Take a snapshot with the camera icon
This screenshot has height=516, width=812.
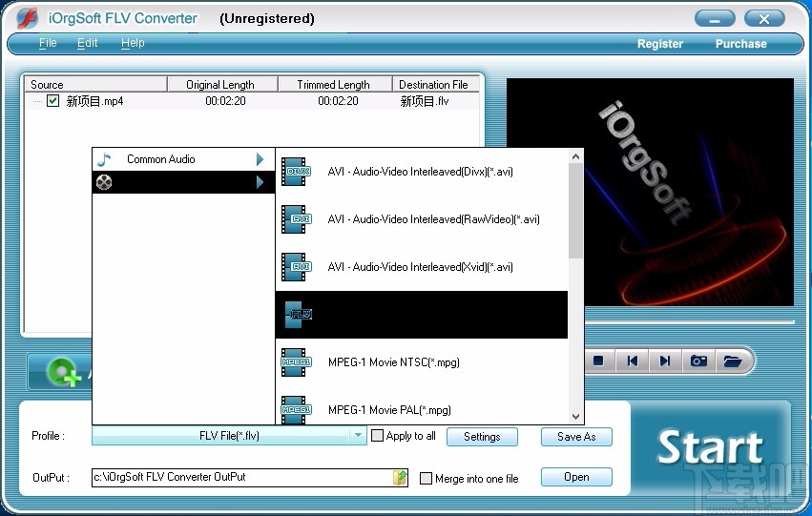[698, 361]
